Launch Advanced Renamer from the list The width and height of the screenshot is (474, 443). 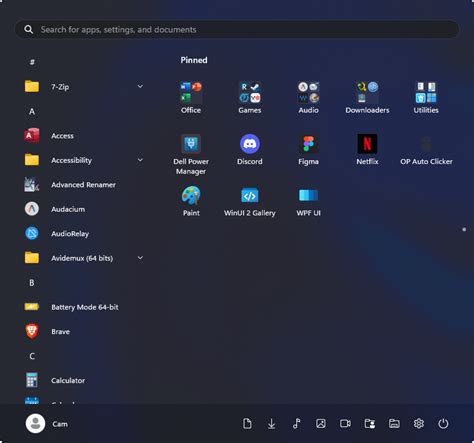coord(83,185)
